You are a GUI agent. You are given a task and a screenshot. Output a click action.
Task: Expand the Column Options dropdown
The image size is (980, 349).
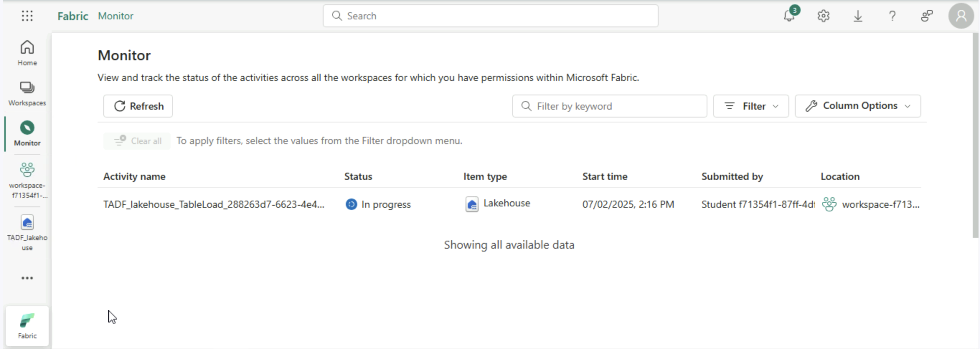[x=858, y=106]
